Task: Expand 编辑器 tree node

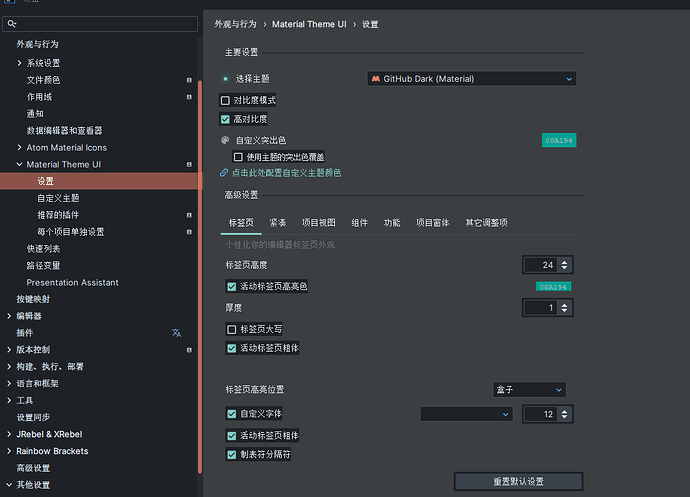Action: [x=9, y=316]
